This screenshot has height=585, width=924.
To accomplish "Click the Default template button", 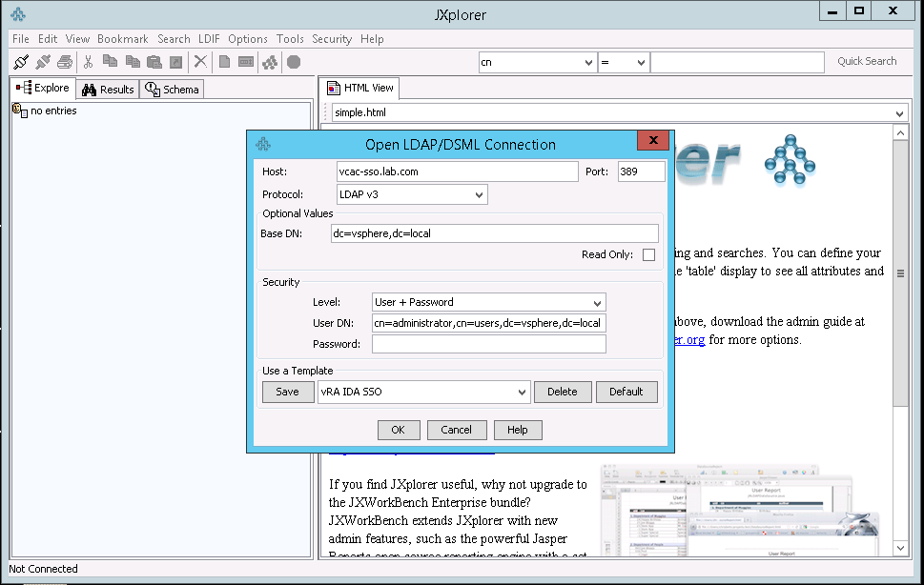I will click(x=626, y=392).
